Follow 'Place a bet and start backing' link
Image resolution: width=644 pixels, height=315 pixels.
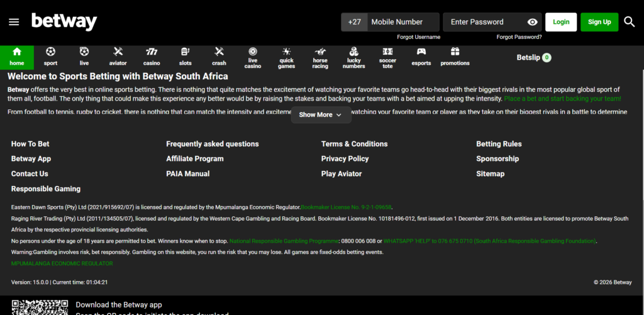(x=563, y=99)
